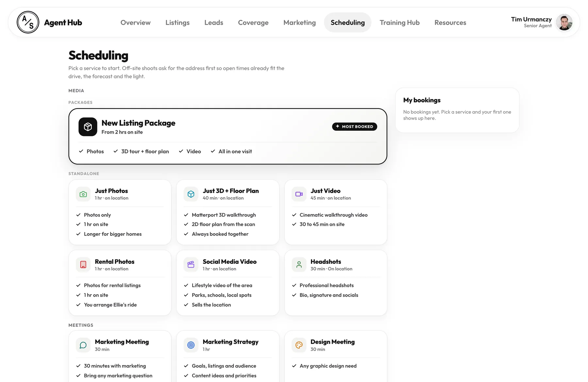Choose the Just Photos service title
Image resolution: width=588 pixels, height=382 pixels.
111,191
